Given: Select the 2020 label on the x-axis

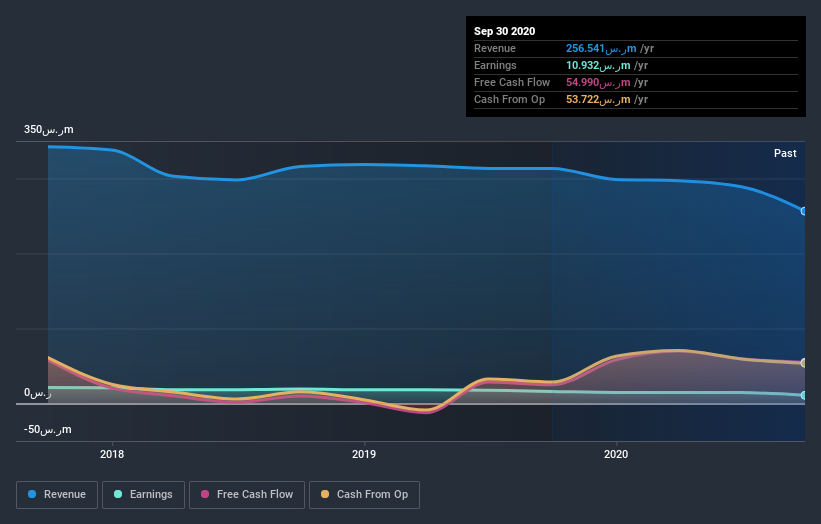Looking at the screenshot, I should click(x=616, y=454).
